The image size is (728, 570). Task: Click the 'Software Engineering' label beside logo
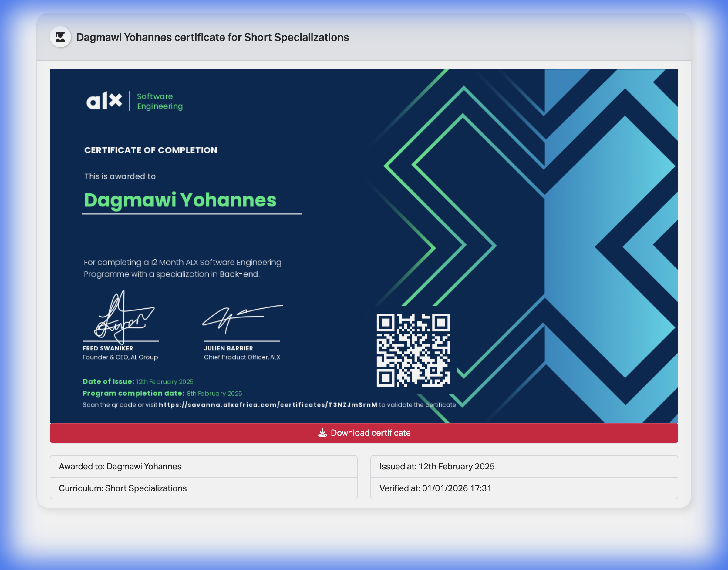[x=160, y=101]
